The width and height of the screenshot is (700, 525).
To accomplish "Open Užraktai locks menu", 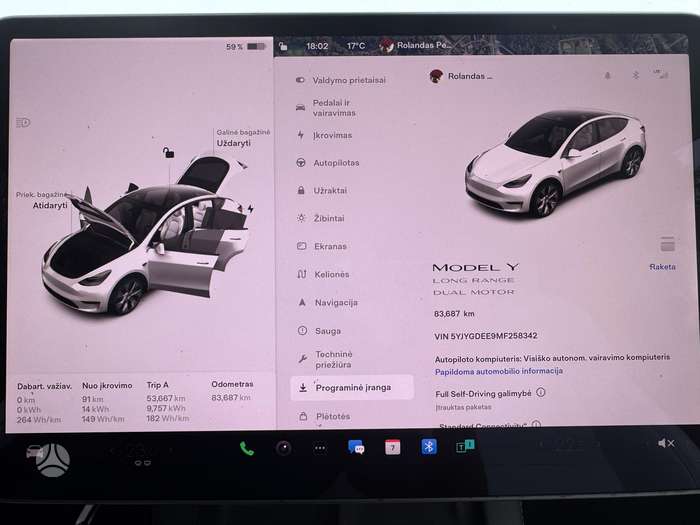I will (322, 191).
